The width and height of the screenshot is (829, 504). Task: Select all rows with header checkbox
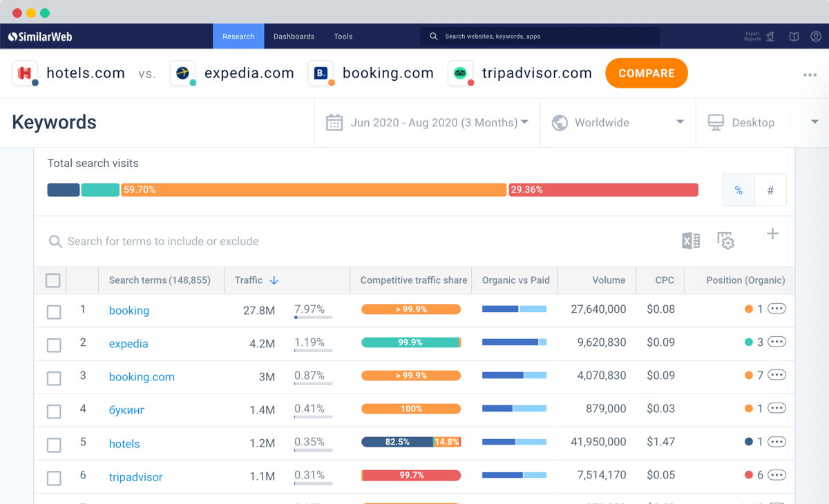pyautogui.click(x=53, y=280)
